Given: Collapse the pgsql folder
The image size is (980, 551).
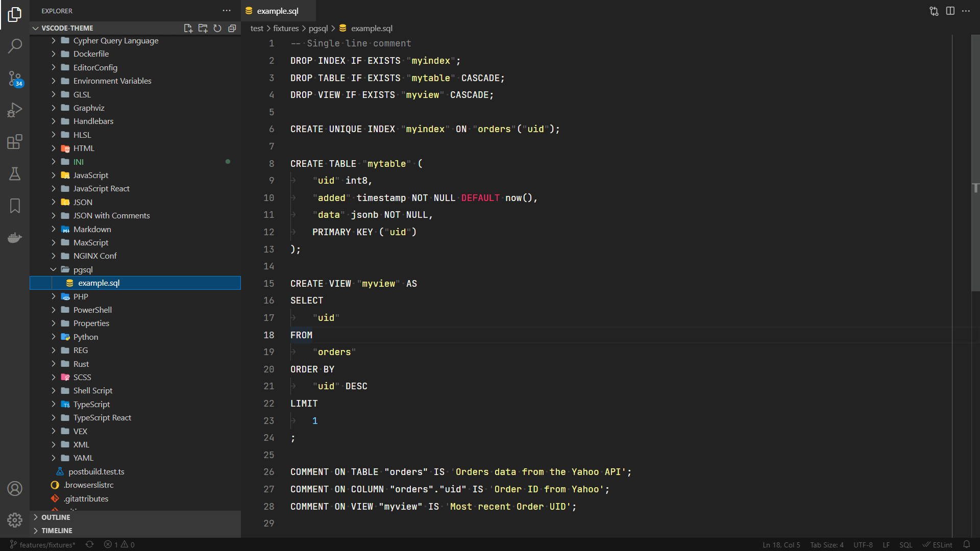Looking at the screenshot, I should coord(83,269).
